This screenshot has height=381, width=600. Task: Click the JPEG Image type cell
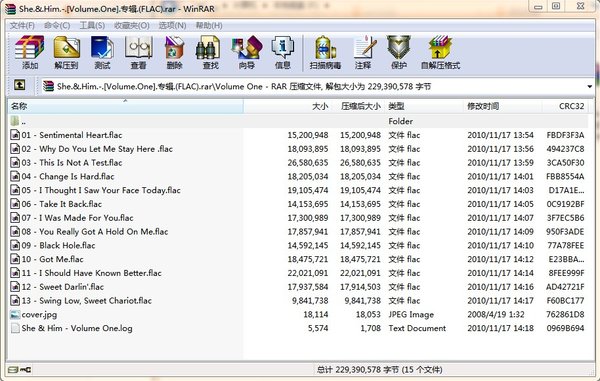pos(411,314)
